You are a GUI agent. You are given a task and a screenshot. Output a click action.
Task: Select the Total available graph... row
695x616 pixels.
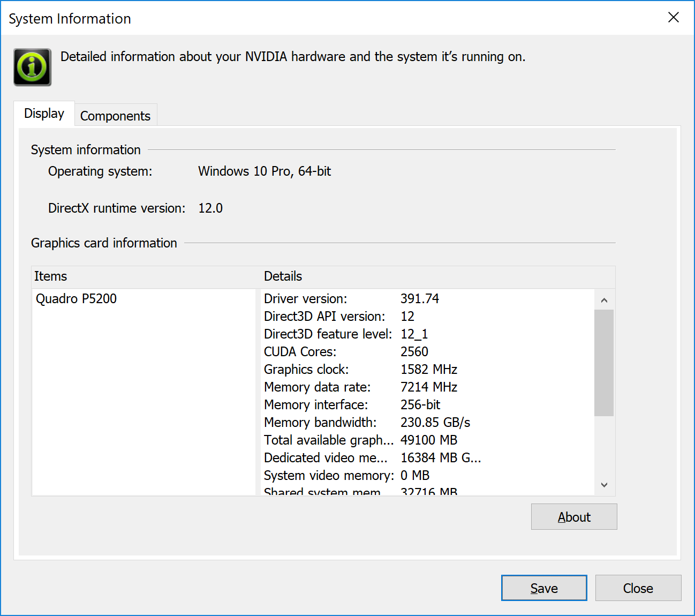point(427,440)
